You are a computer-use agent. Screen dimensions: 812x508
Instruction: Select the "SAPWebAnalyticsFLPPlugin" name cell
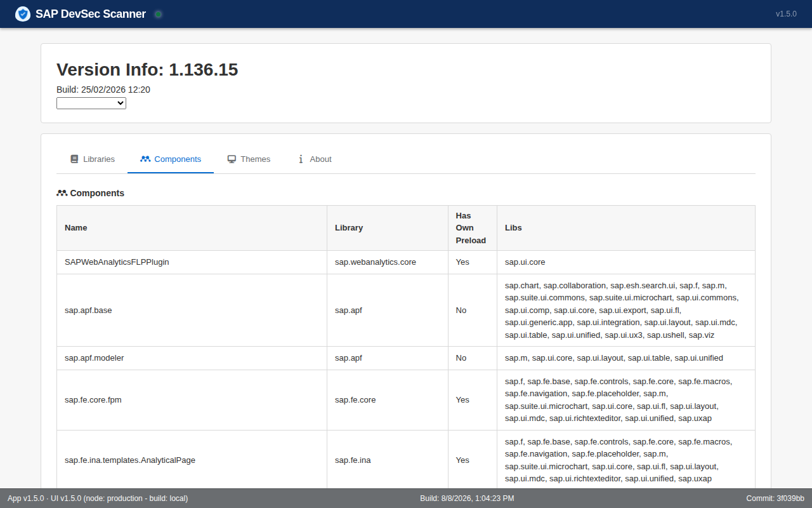pyautogui.click(x=192, y=262)
